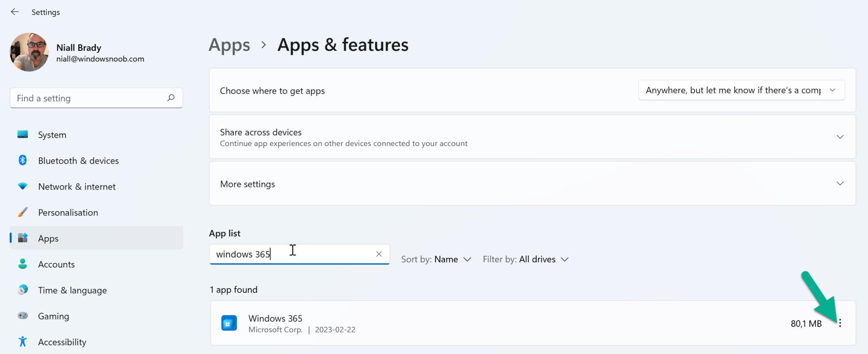Click the Find a setting search box

pyautogui.click(x=96, y=98)
